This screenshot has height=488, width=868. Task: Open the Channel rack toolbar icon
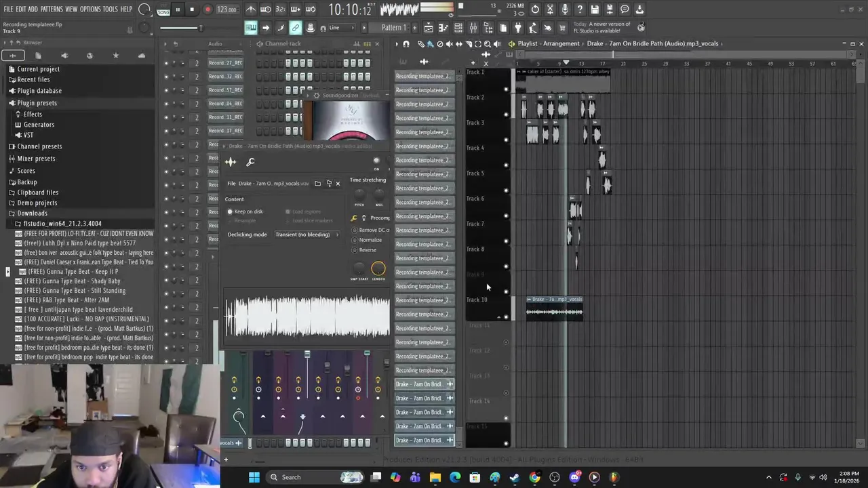point(458,28)
